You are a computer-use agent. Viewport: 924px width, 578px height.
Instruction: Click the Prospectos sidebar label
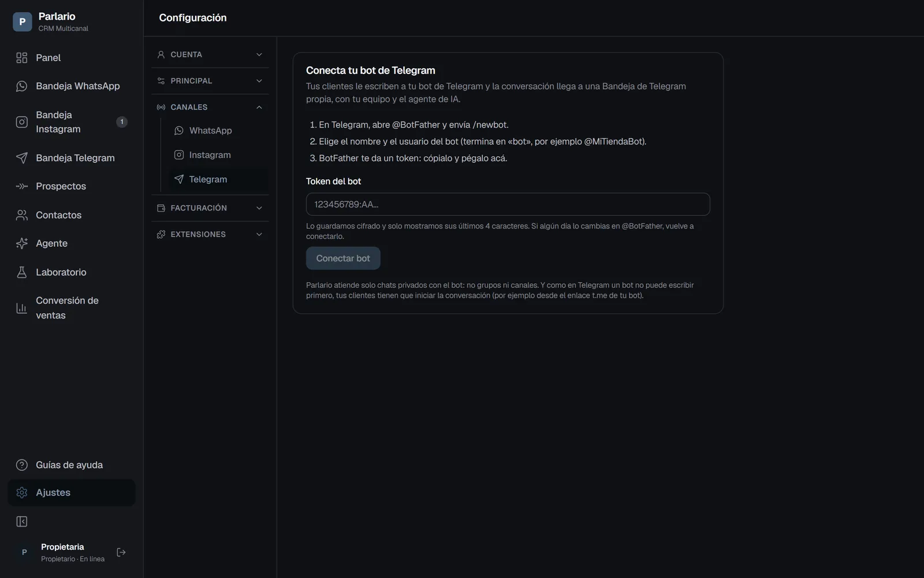(61, 186)
